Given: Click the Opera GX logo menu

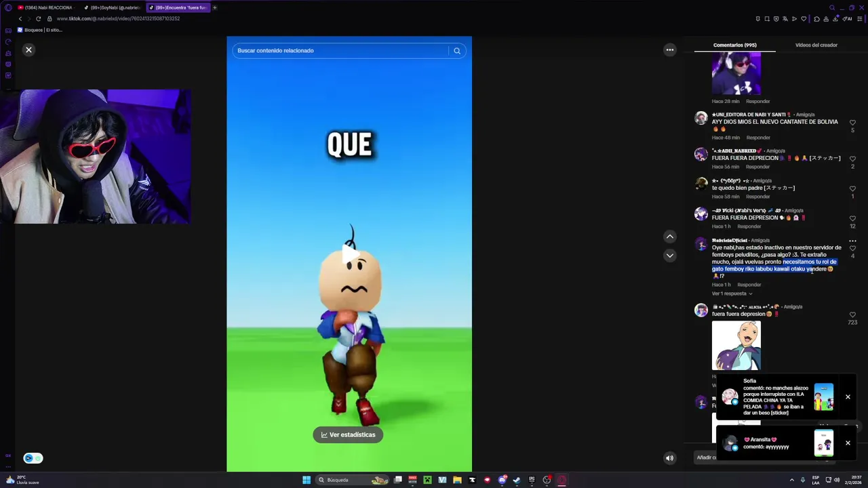Looking at the screenshot, I should [x=8, y=7].
